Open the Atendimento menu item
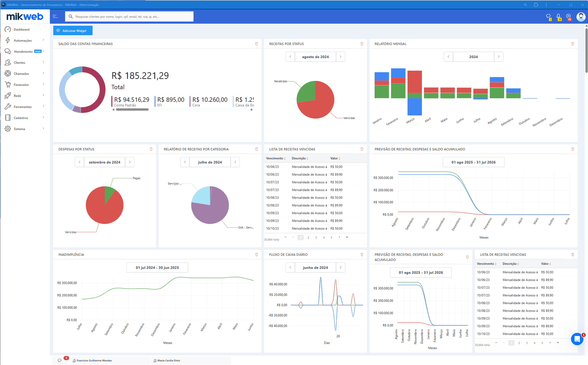The image size is (588, 365). point(23,51)
